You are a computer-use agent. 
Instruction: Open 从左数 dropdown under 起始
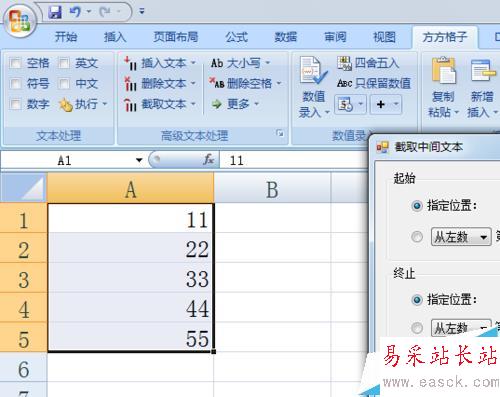pyautogui.click(x=461, y=237)
